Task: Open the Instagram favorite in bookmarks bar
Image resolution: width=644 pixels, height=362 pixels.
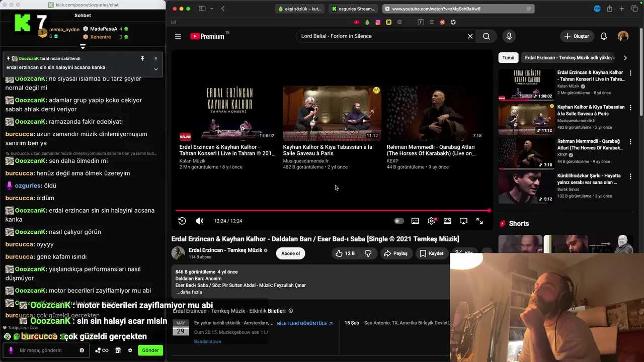Action: [x=378, y=22]
